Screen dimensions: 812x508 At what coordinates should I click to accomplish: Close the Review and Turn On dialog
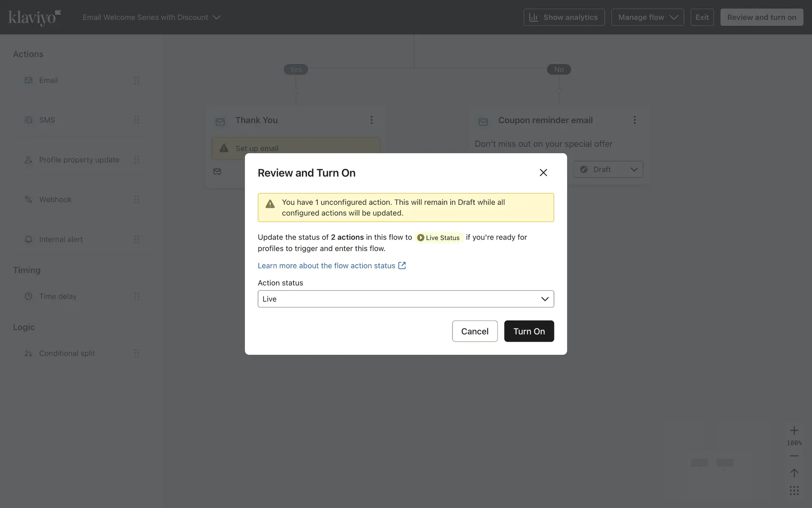click(543, 173)
